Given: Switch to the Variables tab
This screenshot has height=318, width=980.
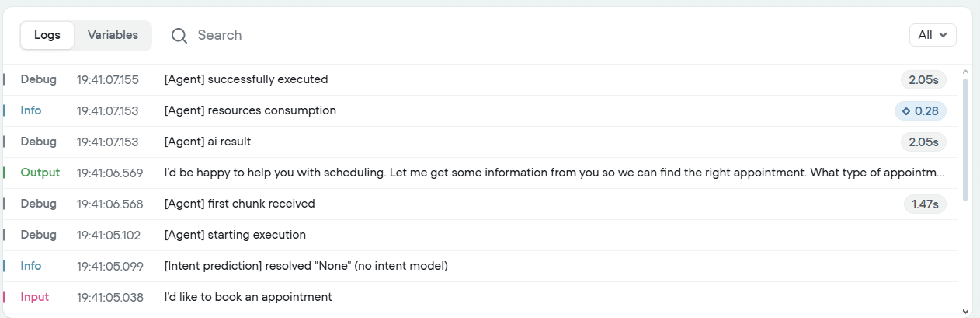Looking at the screenshot, I should [113, 35].
